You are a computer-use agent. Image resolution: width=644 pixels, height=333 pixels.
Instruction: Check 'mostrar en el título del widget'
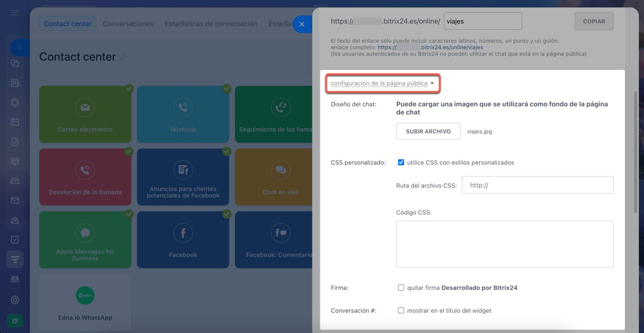coord(401,310)
